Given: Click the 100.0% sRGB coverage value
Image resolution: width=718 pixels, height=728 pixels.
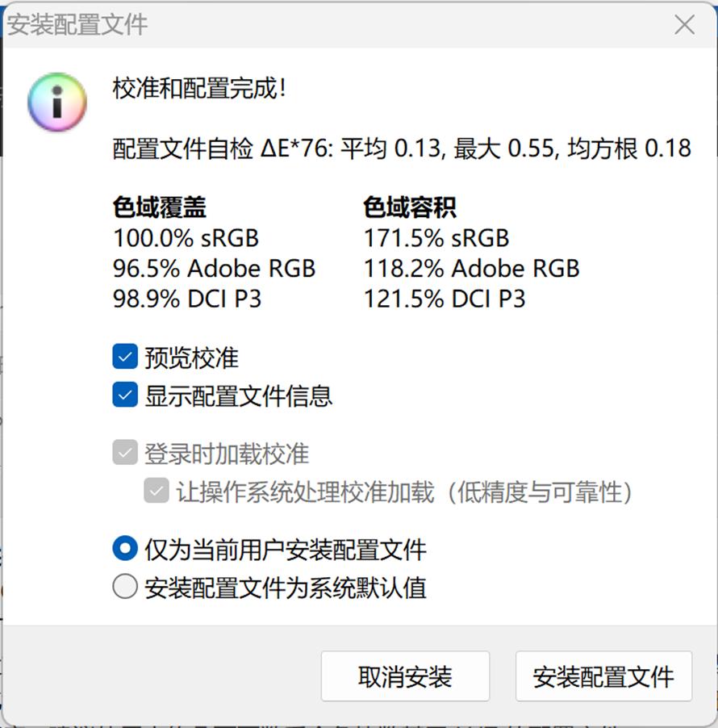Looking at the screenshot, I should (x=190, y=238).
